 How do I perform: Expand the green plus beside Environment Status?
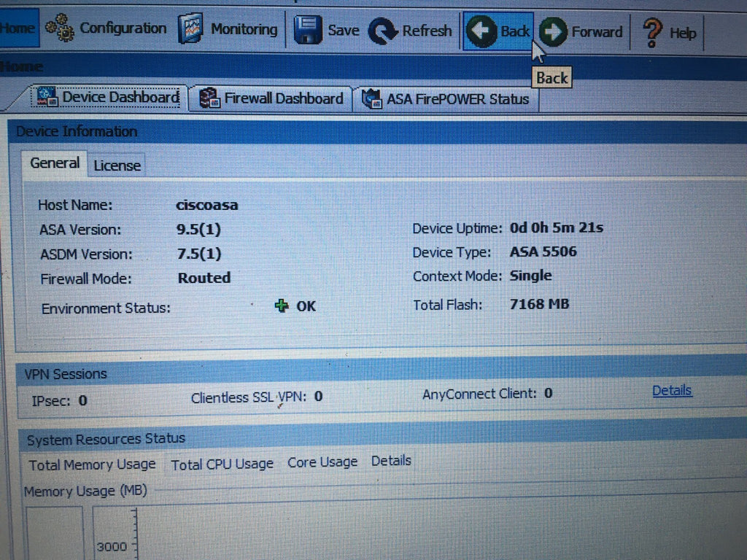(282, 306)
